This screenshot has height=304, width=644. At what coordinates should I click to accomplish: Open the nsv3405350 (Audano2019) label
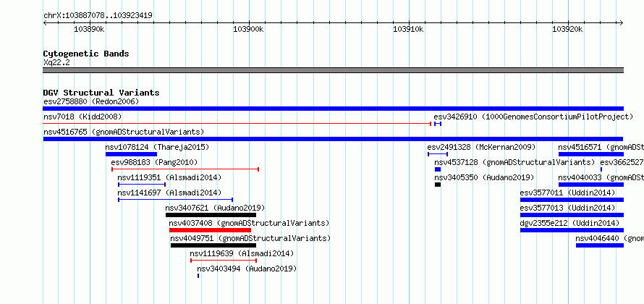[484, 177]
